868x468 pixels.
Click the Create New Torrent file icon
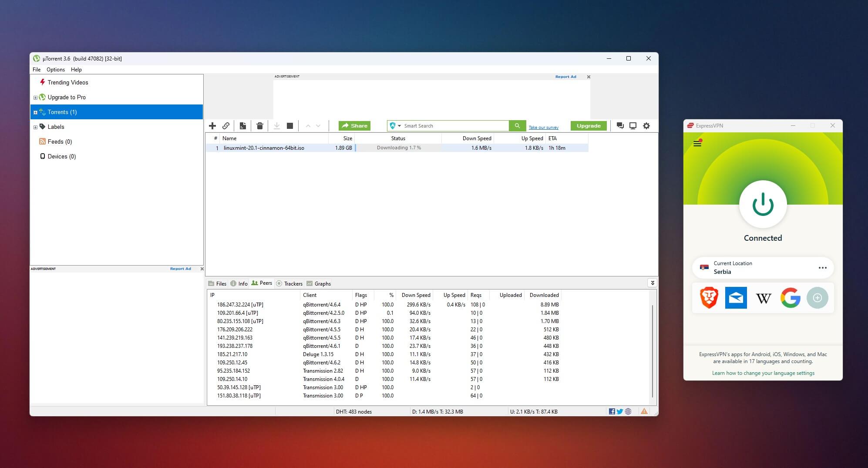pos(243,126)
